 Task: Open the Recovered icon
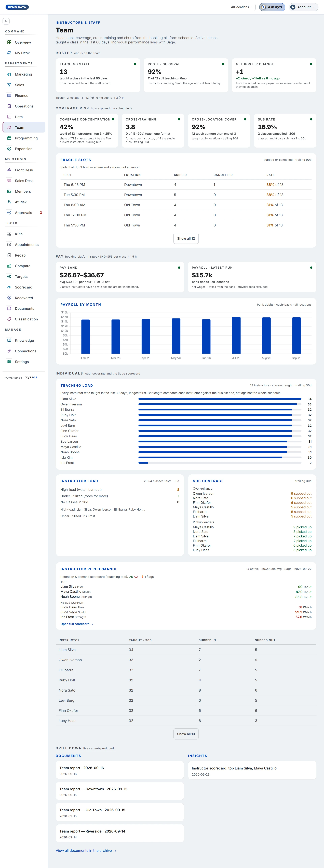click(x=9, y=298)
